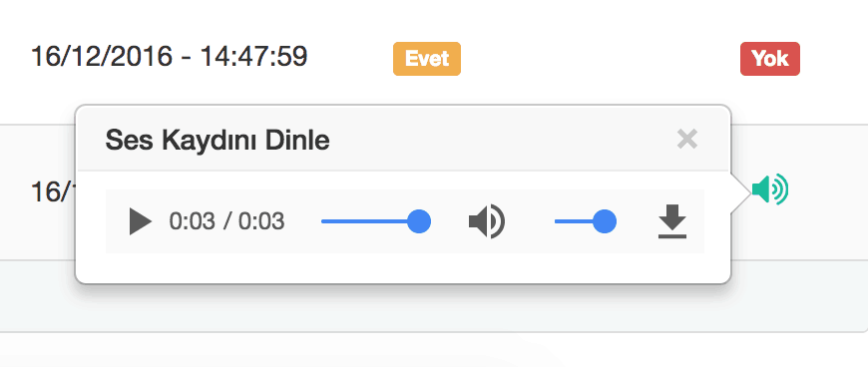The width and height of the screenshot is (868, 367).
Task: Click the orange Evet badge
Action: 427,59
